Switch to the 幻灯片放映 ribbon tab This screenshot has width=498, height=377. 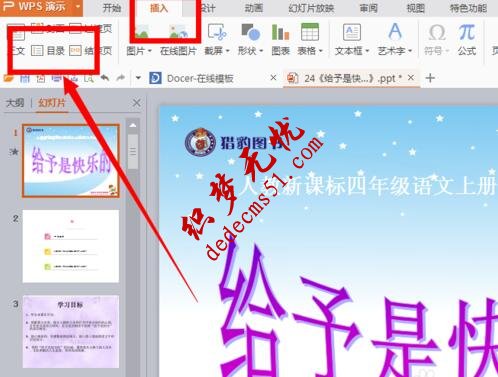pyautogui.click(x=311, y=8)
